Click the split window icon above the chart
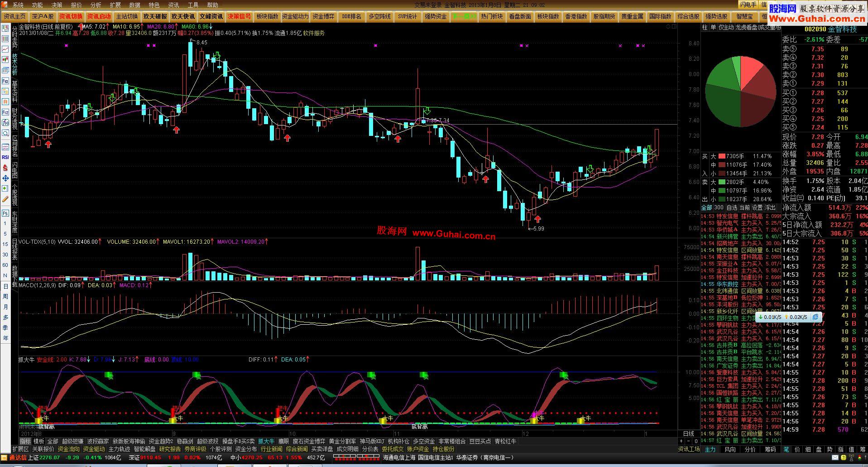The height and width of the screenshot is (467, 868). coord(674,27)
